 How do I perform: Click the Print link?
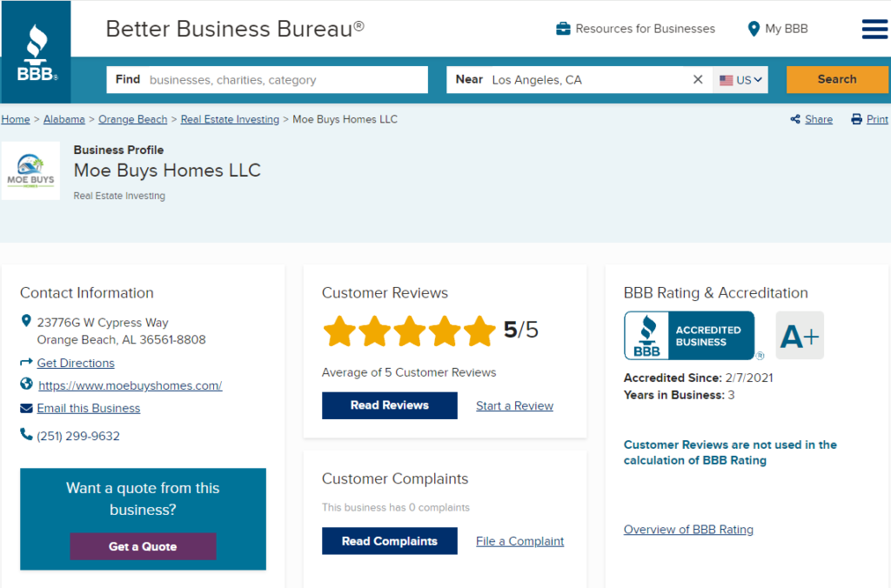877,119
